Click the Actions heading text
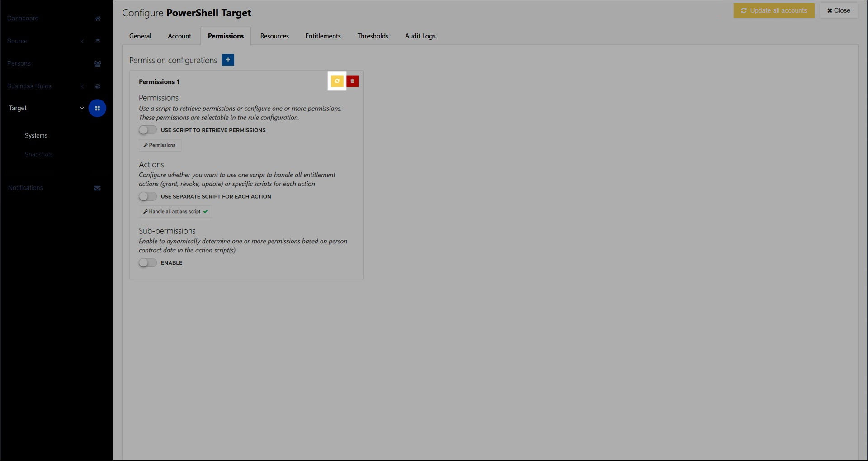Viewport: 868px width, 461px height. point(151,165)
